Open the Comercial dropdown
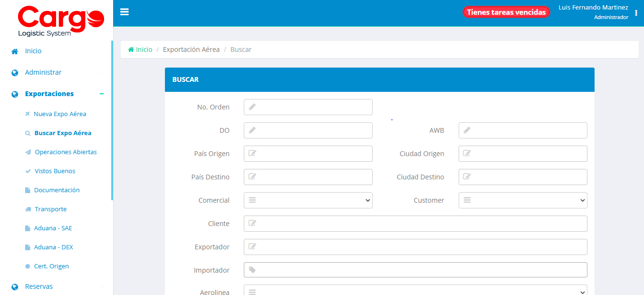The height and width of the screenshot is (295, 644). tap(308, 200)
